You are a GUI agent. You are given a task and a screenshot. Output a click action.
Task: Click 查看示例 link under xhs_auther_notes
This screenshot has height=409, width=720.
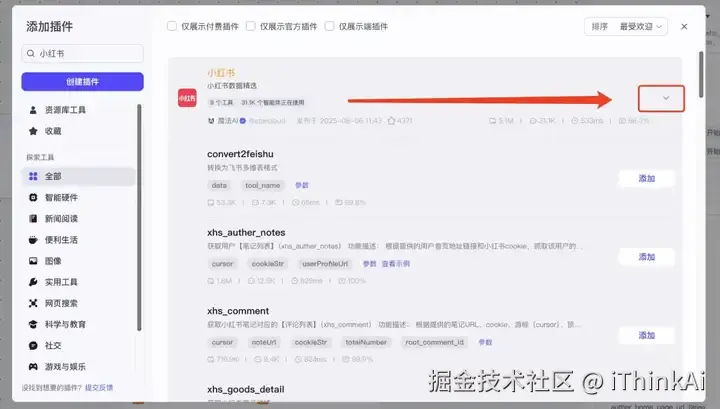pyautogui.click(x=395, y=264)
